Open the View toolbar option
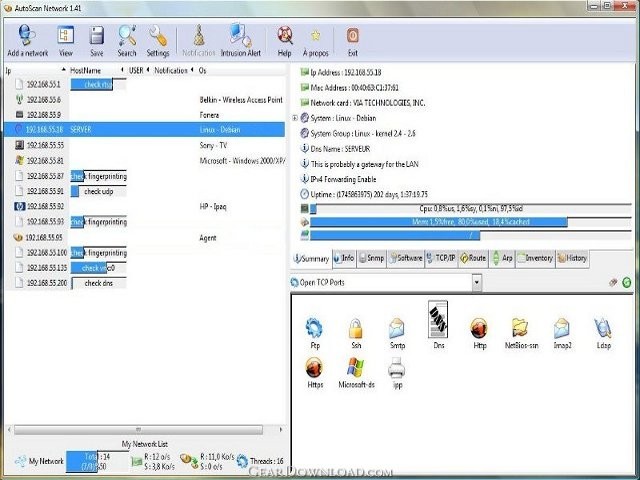 pyautogui.click(x=66, y=41)
